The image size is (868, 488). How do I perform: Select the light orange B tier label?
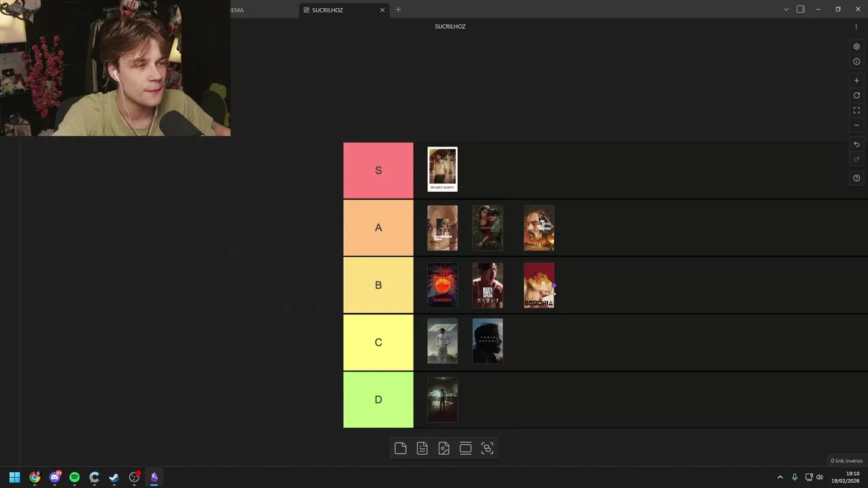(378, 285)
